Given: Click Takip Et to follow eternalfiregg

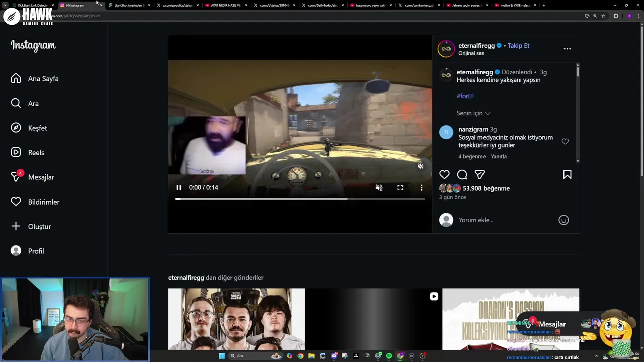Looking at the screenshot, I should pos(518,46).
